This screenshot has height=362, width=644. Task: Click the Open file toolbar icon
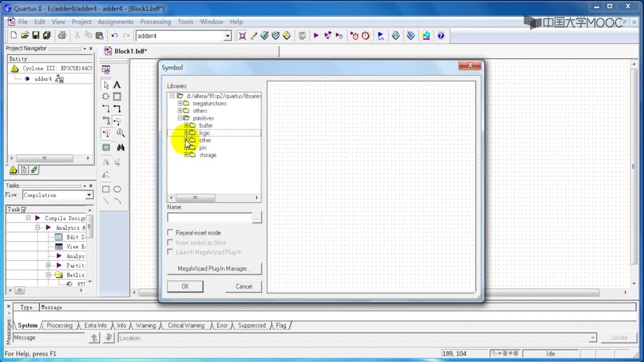click(x=25, y=36)
